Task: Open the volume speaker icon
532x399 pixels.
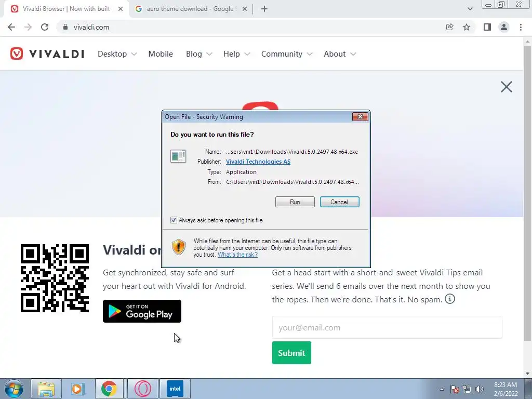Action: point(480,389)
